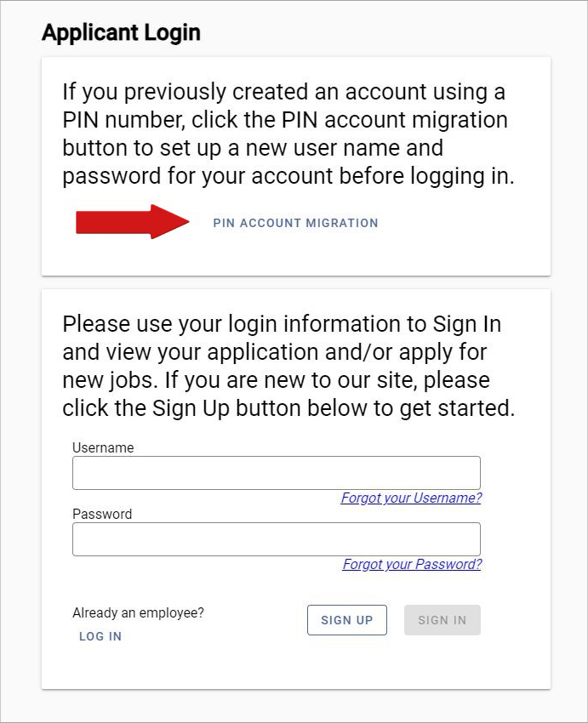Open the Forgot your Password link

point(412,565)
